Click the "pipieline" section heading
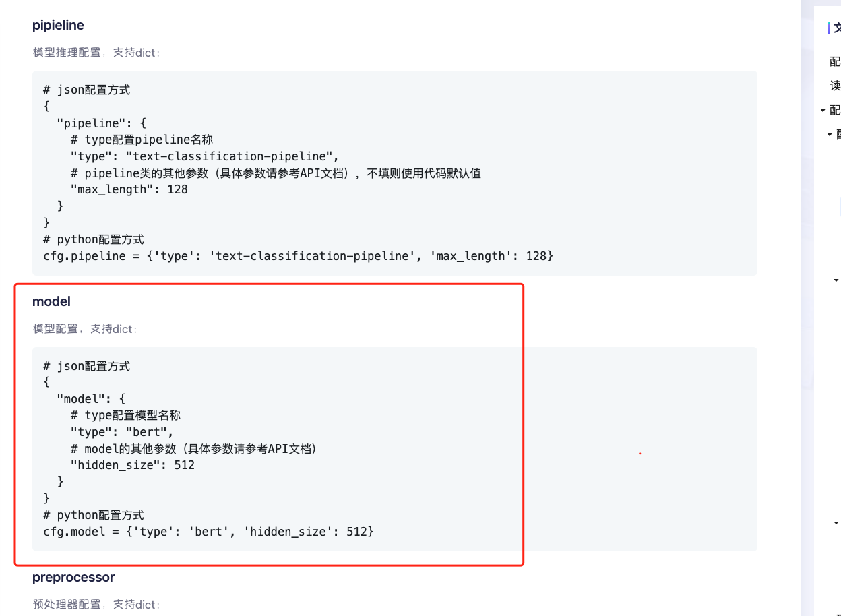Screen dimensions: 841x616 click(58, 26)
